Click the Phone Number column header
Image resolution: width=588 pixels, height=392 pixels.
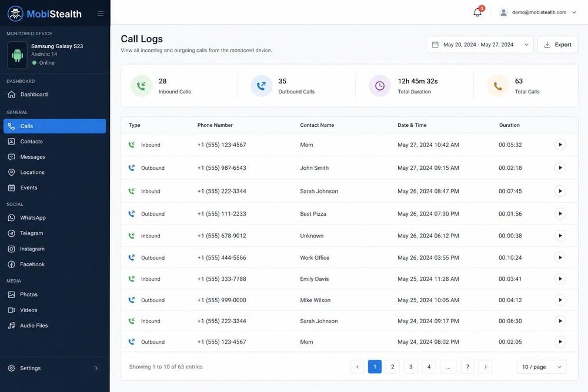(x=215, y=125)
